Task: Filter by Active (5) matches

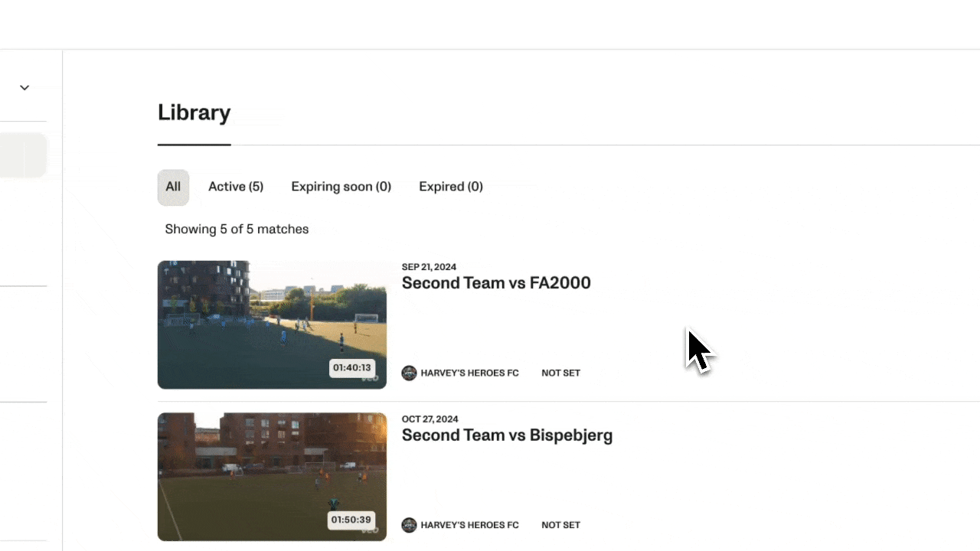Action: coord(236,187)
